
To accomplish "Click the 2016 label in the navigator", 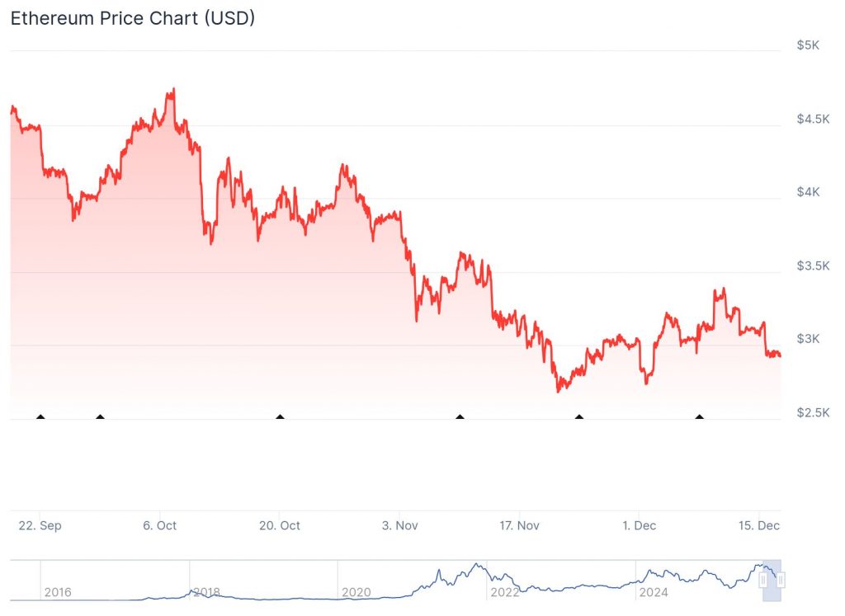I will 58,592.
